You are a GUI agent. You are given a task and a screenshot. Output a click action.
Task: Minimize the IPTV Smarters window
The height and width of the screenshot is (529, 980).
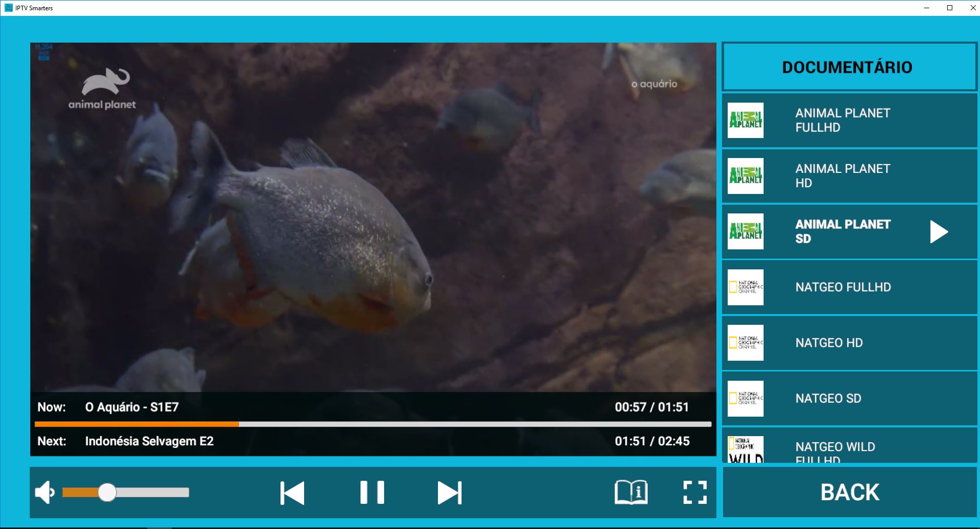click(x=927, y=8)
